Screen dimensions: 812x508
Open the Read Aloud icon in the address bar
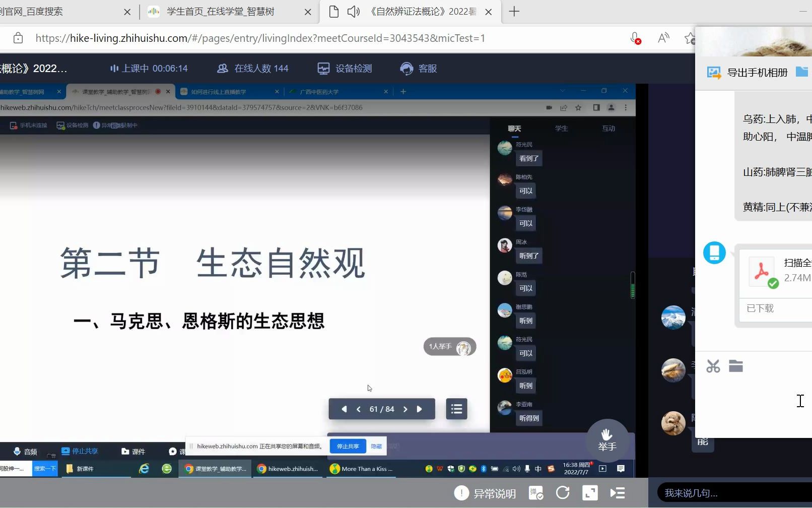[x=663, y=38]
